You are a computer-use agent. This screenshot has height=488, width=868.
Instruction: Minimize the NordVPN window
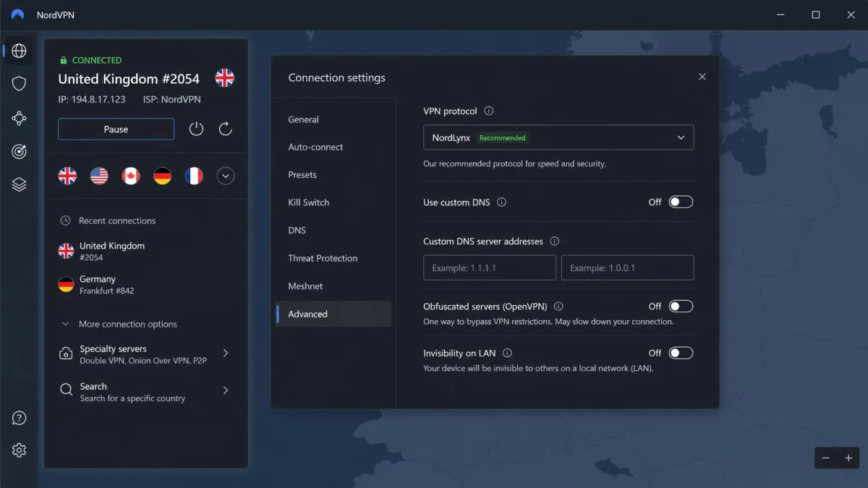pos(781,14)
